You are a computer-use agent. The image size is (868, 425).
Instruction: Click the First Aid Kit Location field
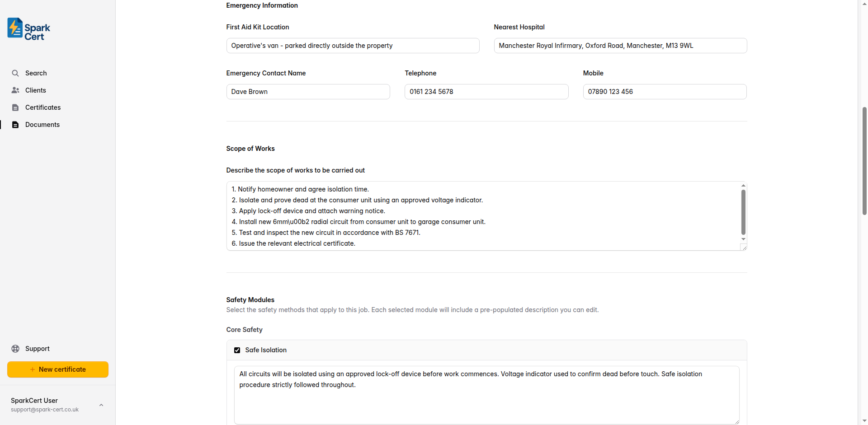tap(353, 46)
